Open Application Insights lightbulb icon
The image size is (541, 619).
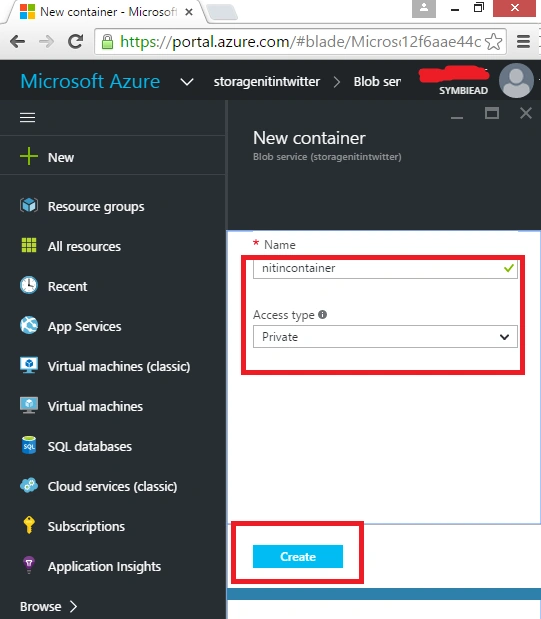tap(29, 565)
